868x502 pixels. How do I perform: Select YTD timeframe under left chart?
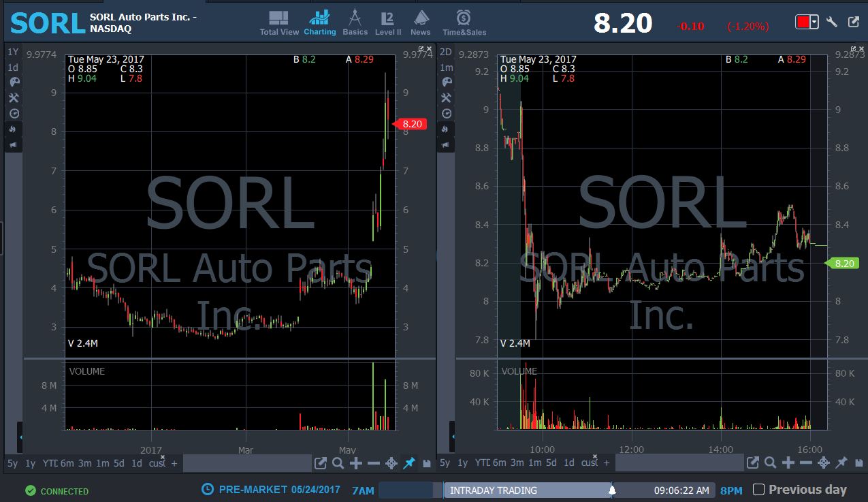[x=50, y=463]
